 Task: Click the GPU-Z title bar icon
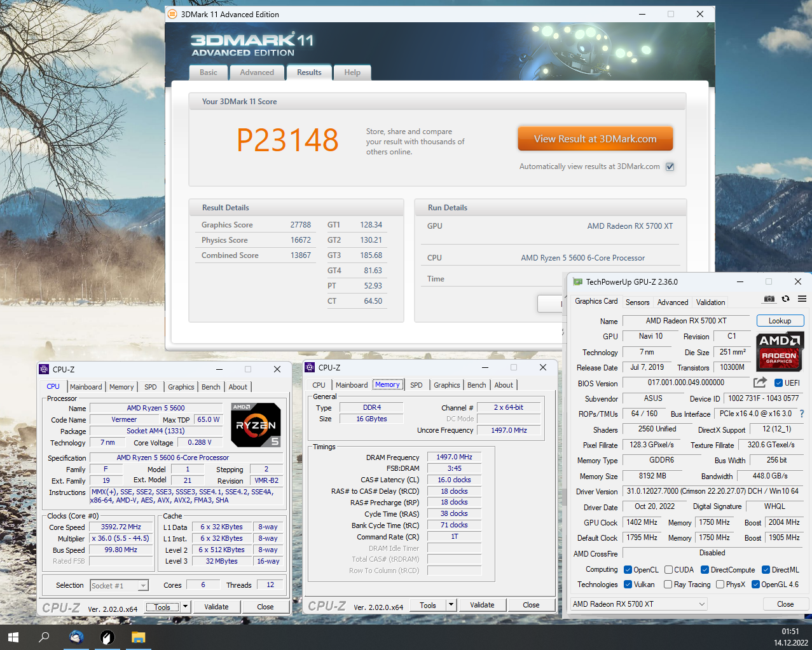(x=577, y=281)
